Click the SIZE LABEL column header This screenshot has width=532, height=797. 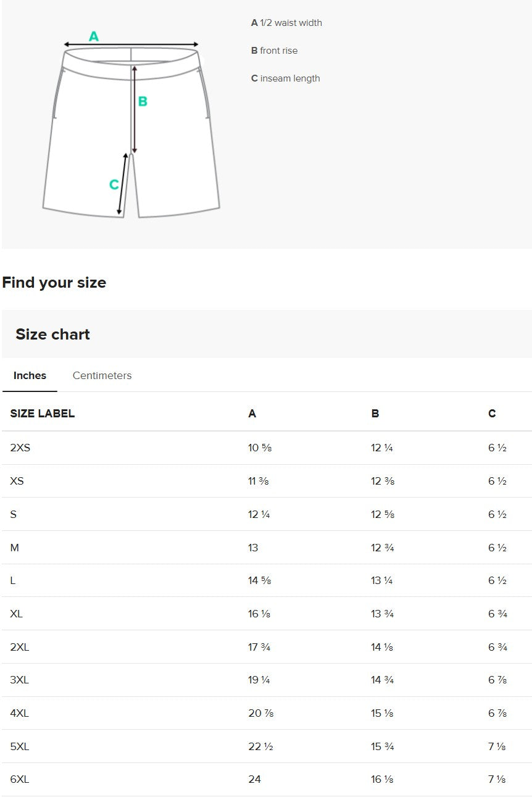[x=43, y=414]
